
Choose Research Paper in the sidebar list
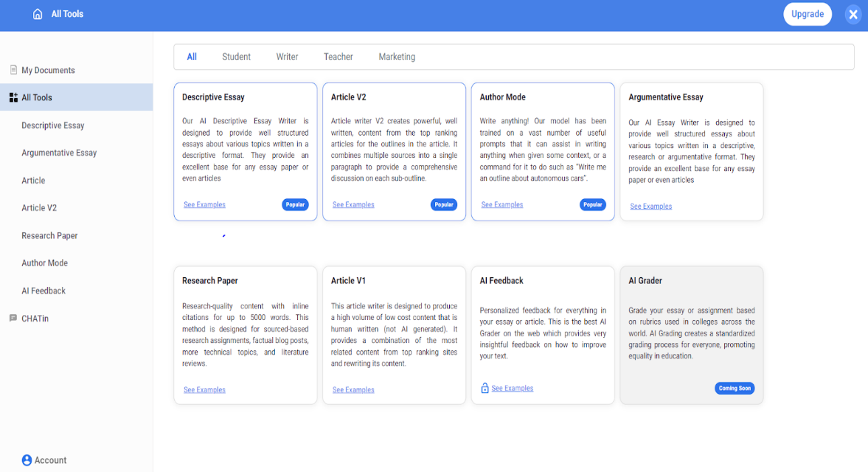[49, 235]
